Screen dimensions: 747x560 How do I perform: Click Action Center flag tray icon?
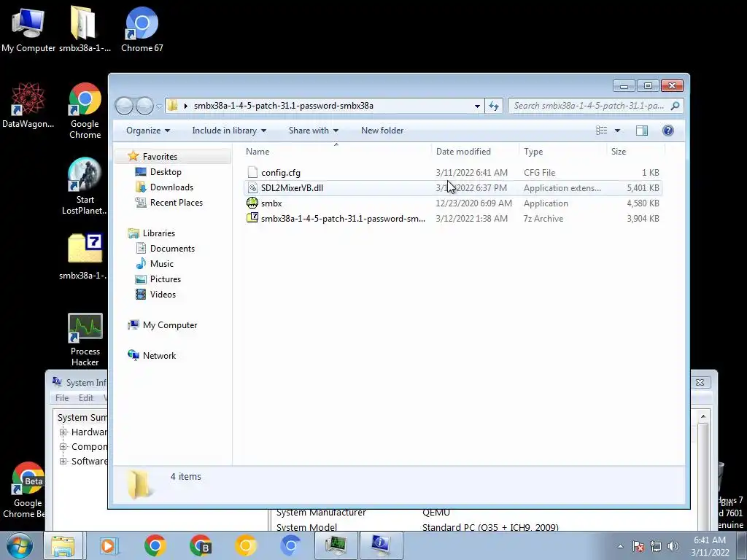point(638,546)
